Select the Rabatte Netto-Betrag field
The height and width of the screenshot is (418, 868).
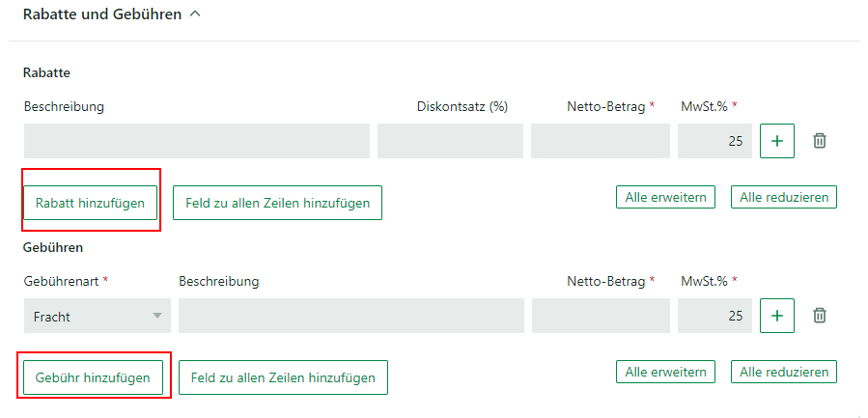click(x=600, y=141)
